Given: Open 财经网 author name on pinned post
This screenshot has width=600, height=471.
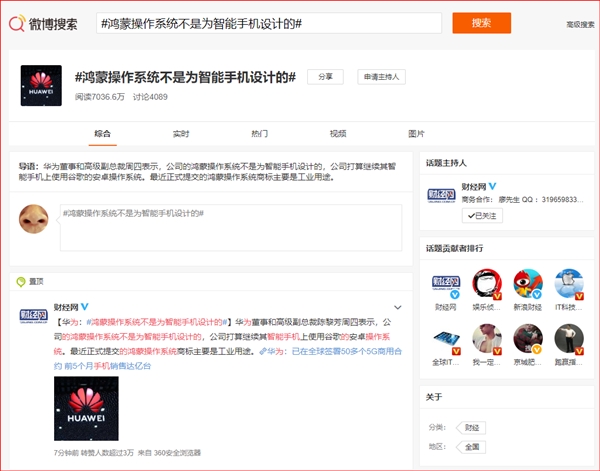Looking at the screenshot, I should 66,307.
